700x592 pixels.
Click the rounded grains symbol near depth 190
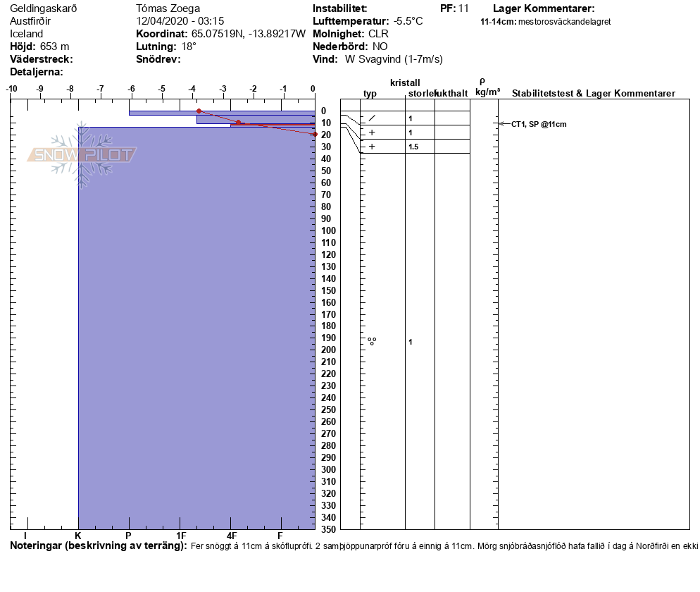pos(372,341)
